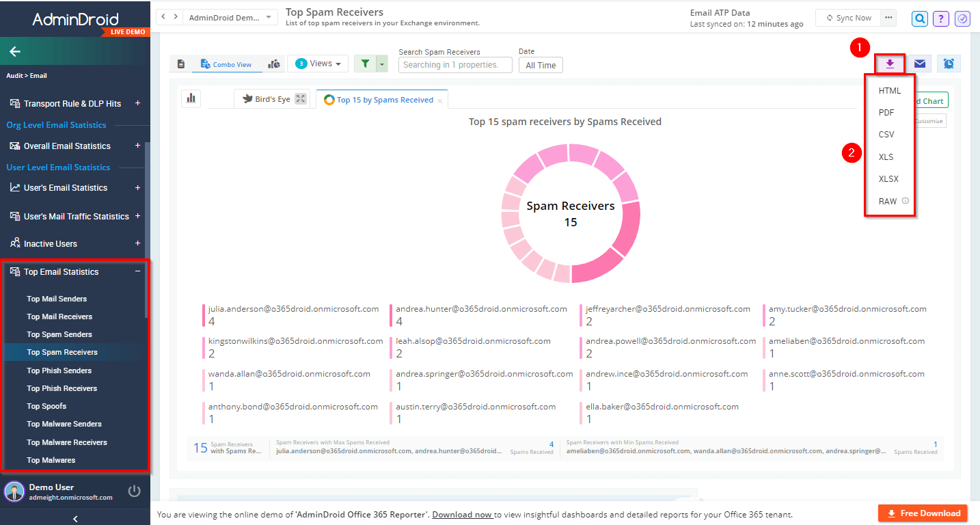
Task: Select the bar chart view icon
Action: coord(191,98)
